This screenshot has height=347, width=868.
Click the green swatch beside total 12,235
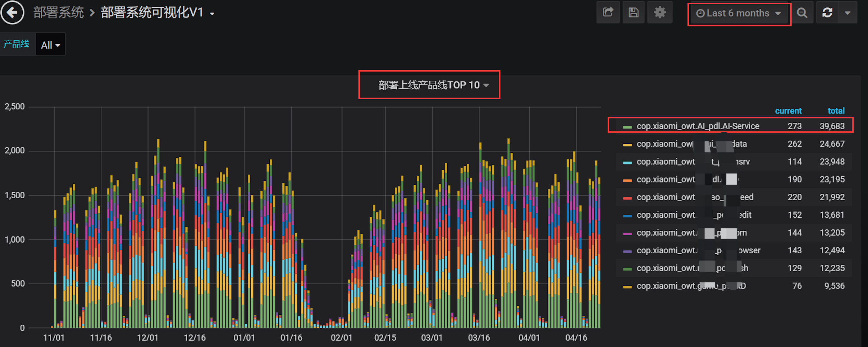(627, 269)
